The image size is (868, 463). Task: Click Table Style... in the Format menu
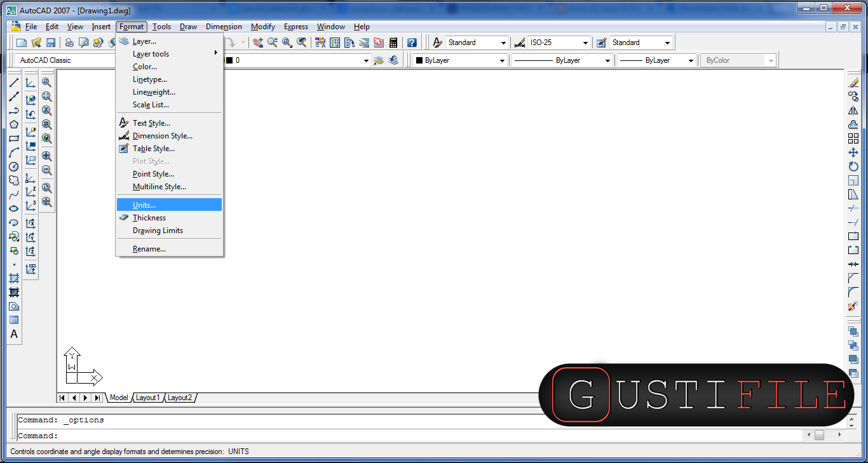(169, 149)
